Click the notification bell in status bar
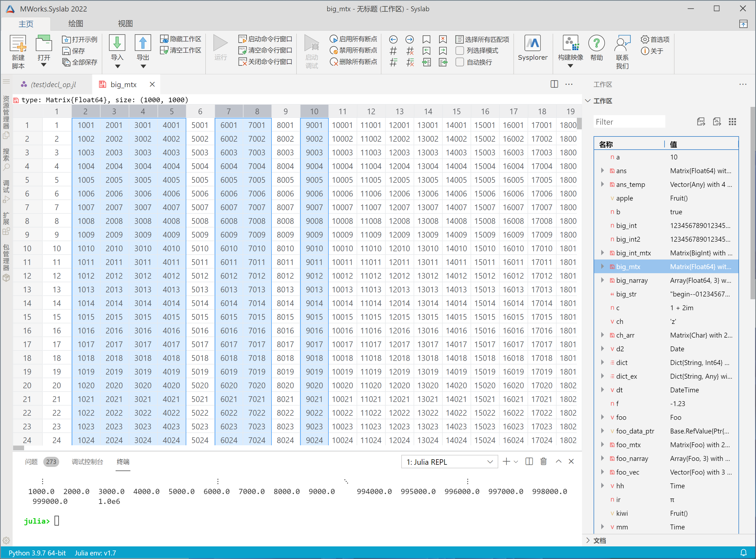The image size is (756, 559). coord(743,553)
